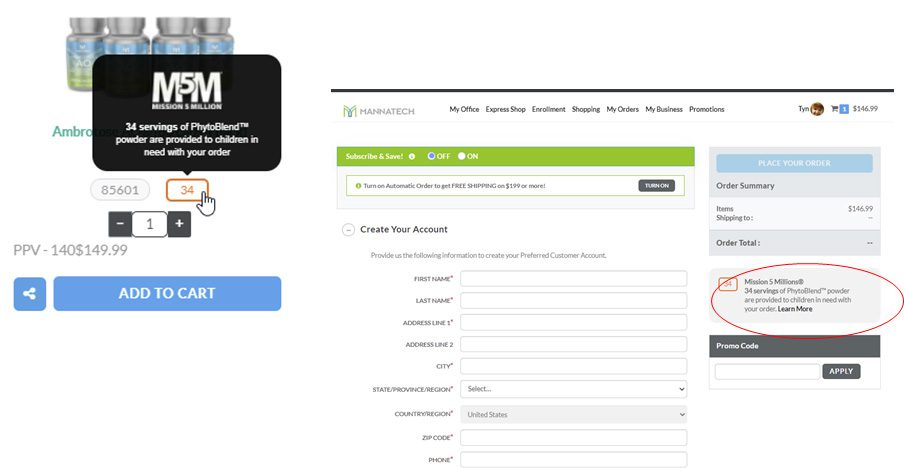Click the Mannatech logo
The width and height of the screenshot is (904, 468).
coord(379,111)
